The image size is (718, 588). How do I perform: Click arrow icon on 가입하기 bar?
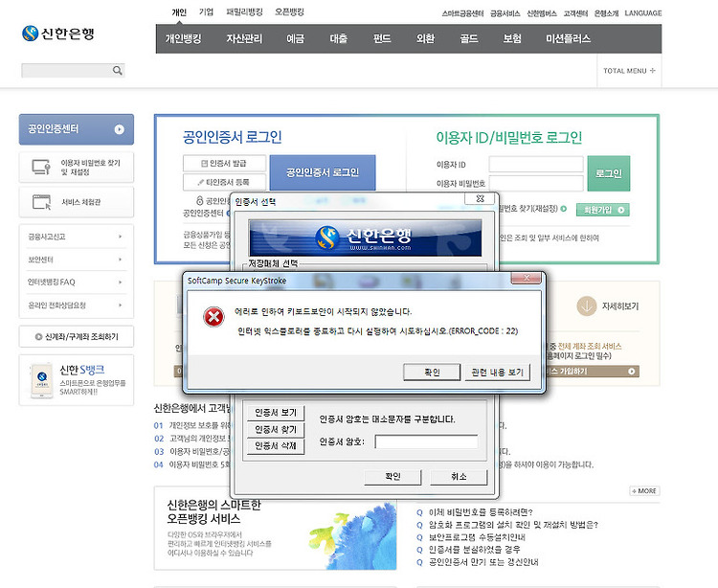tap(632, 372)
